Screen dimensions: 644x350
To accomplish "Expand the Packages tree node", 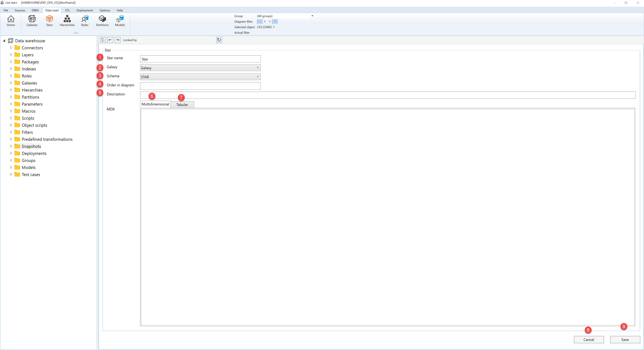I will (x=11, y=62).
